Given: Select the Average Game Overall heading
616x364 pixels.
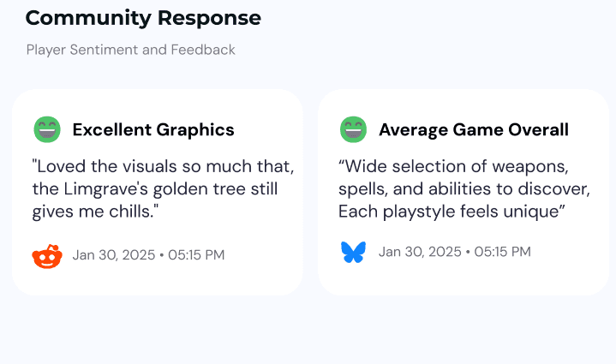Looking at the screenshot, I should (474, 130).
